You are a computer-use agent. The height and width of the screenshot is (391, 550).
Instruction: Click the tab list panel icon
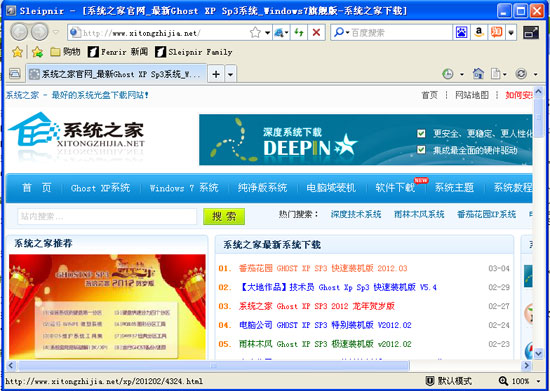[x=15, y=74]
